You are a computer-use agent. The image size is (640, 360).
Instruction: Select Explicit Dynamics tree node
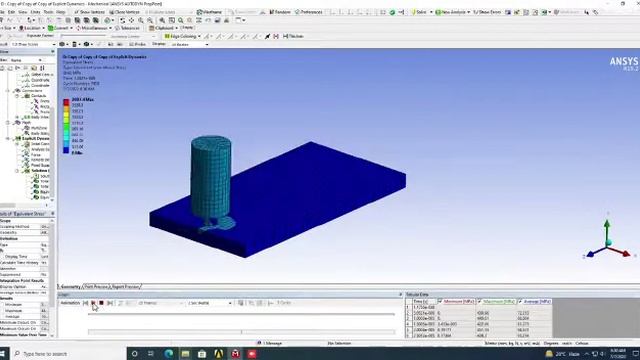point(35,139)
